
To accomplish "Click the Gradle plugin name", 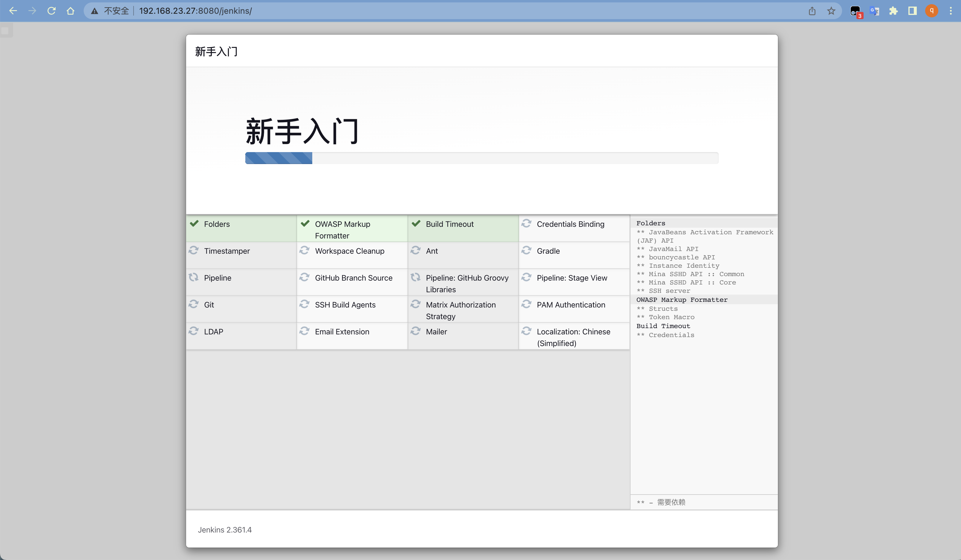I will click(548, 251).
